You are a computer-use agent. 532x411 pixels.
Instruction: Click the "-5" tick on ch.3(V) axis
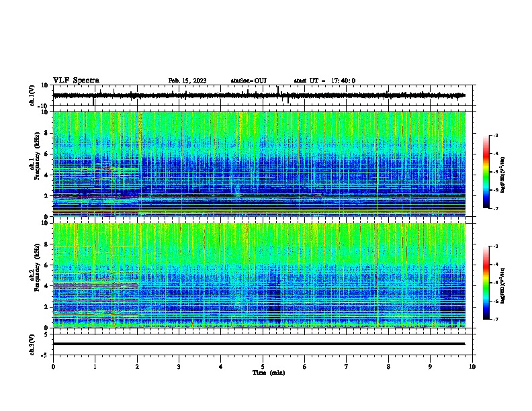pyautogui.click(x=46, y=355)
